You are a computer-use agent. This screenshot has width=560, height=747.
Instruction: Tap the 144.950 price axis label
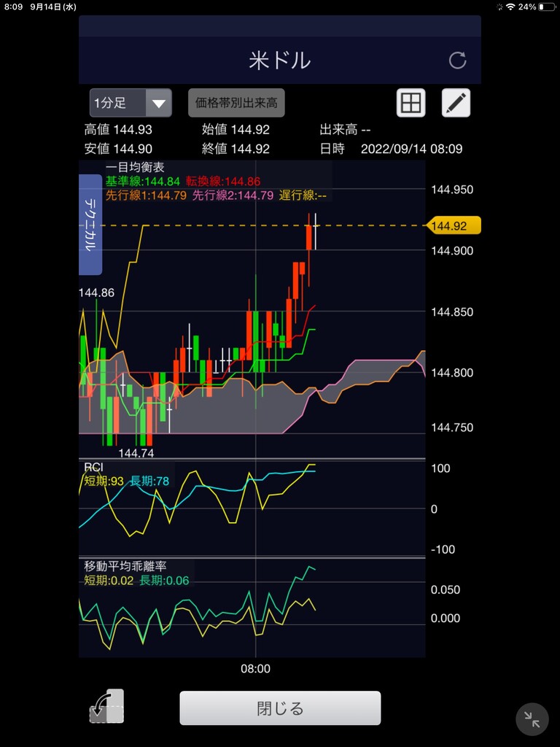pyautogui.click(x=452, y=190)
